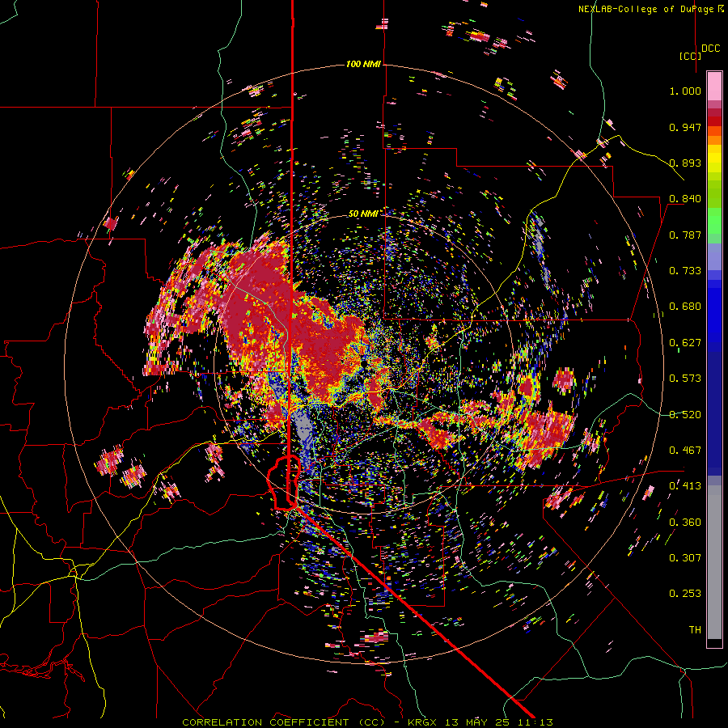Click the TH label on the scale

pos(695,630)
